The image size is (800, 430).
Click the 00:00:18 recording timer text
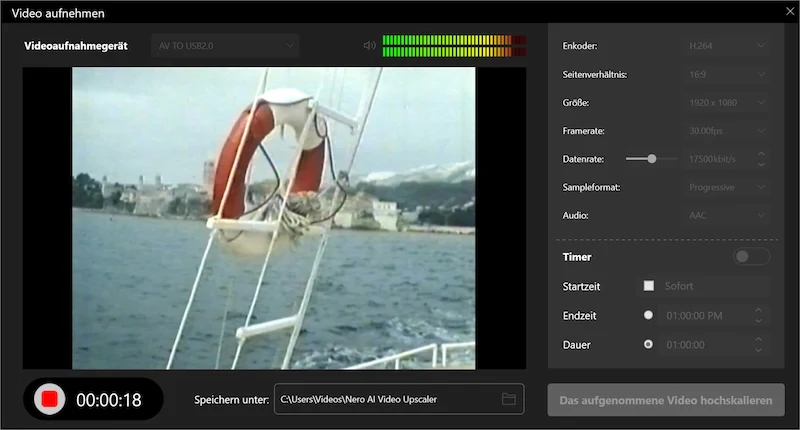pyautogui.click(x=109, y=400)
